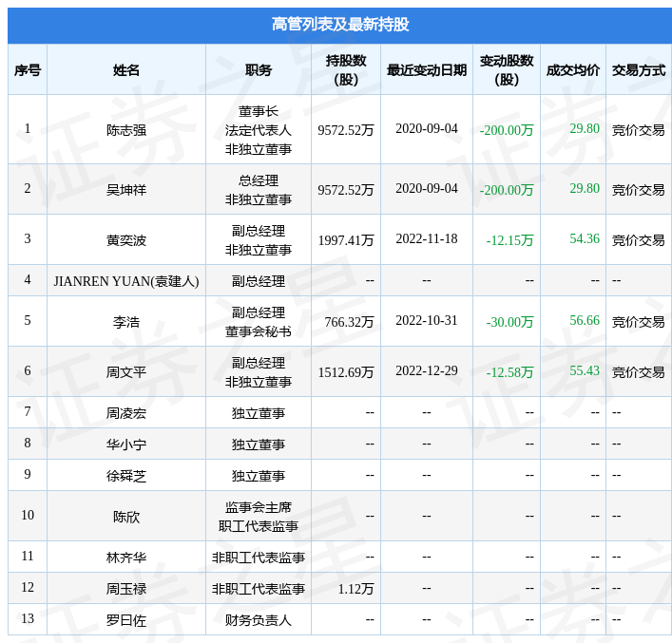Select the date 2022-11-18
The width and height of the screenshot is (672, 643).
pos(427,238)
